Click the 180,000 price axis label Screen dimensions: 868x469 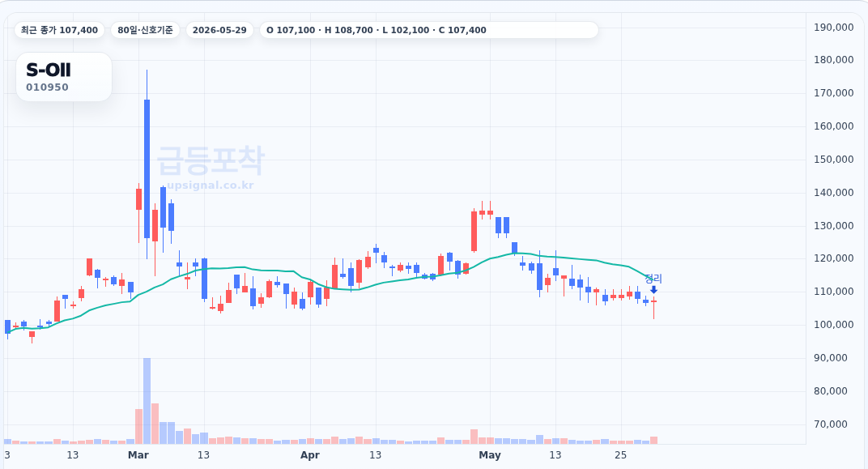coord(833,60)
